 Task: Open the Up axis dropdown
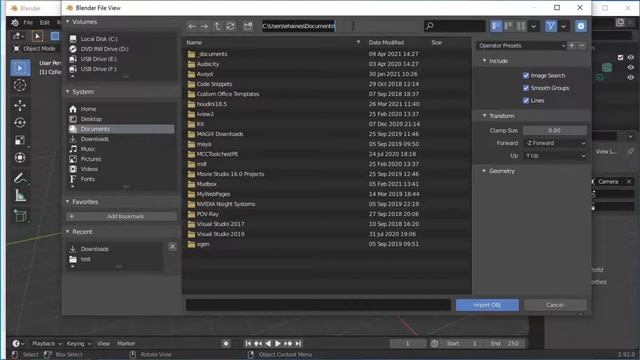click(x=555, y=156)
